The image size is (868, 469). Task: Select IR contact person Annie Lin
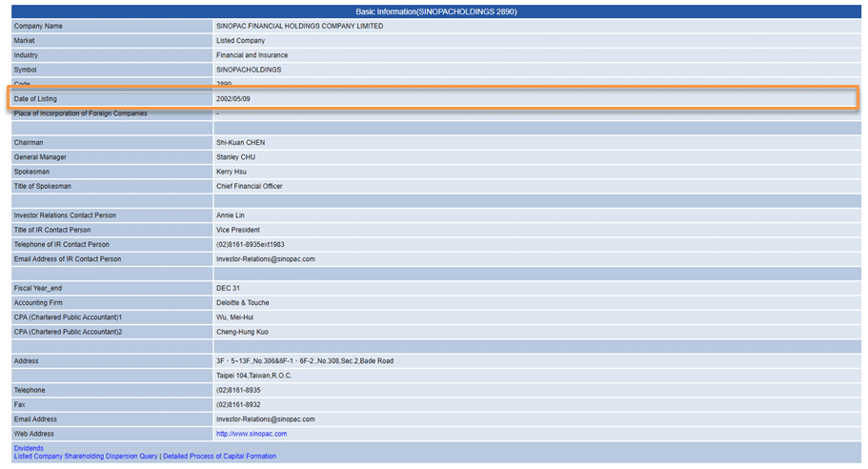(231, 215)
